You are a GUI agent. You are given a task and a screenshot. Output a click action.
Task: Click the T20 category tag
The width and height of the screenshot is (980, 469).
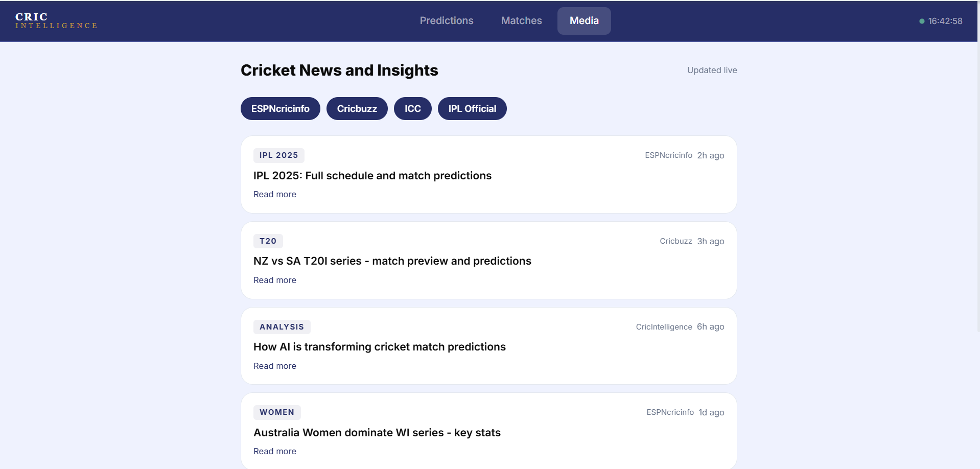(268, 241)
